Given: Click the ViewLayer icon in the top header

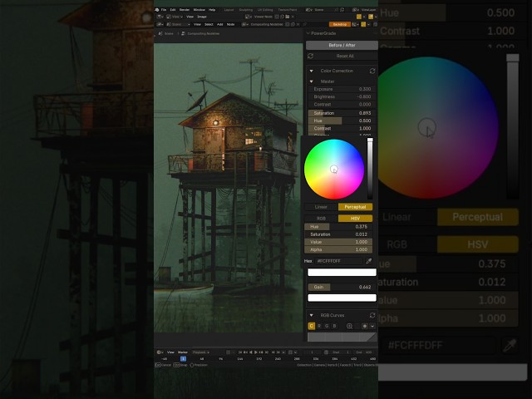Looking at the screenshot, I should 355,10.
